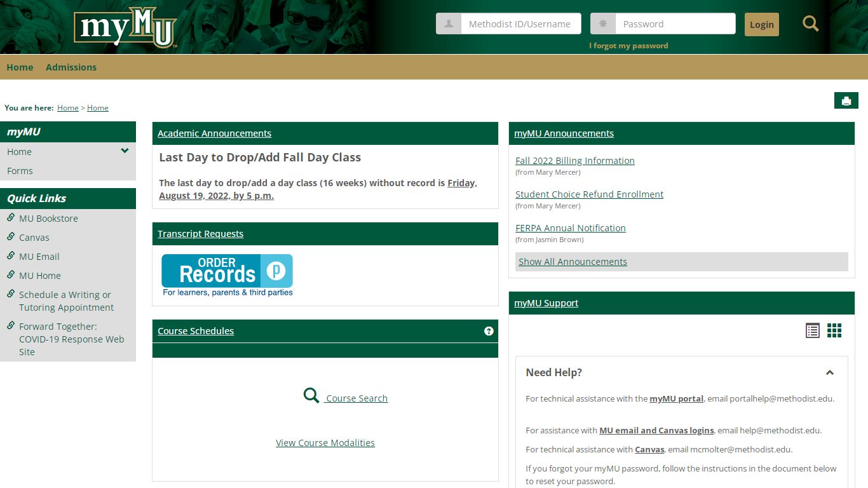Switch myMU Support to list view
The width and height of the screenshot is (868, 488).
coord(813,330)
